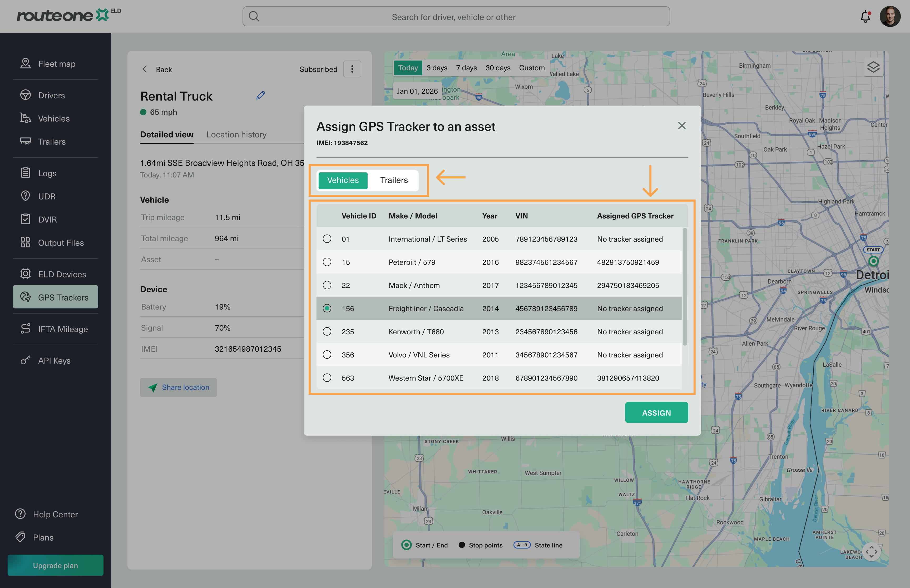Select vehicle 22 Mack Anthem radio button
This screenshot has height=588, width=910.
pos(327,285)
